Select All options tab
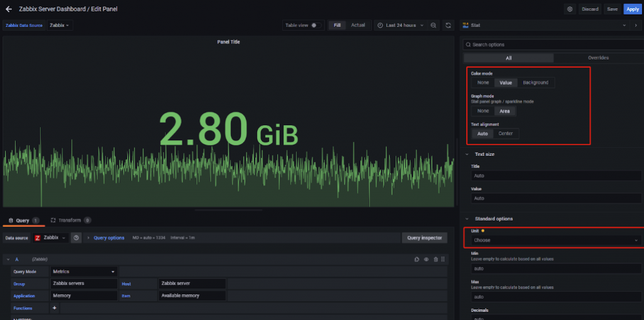The height and width of the screenshot is (320, 644). [x=508, y=58]
